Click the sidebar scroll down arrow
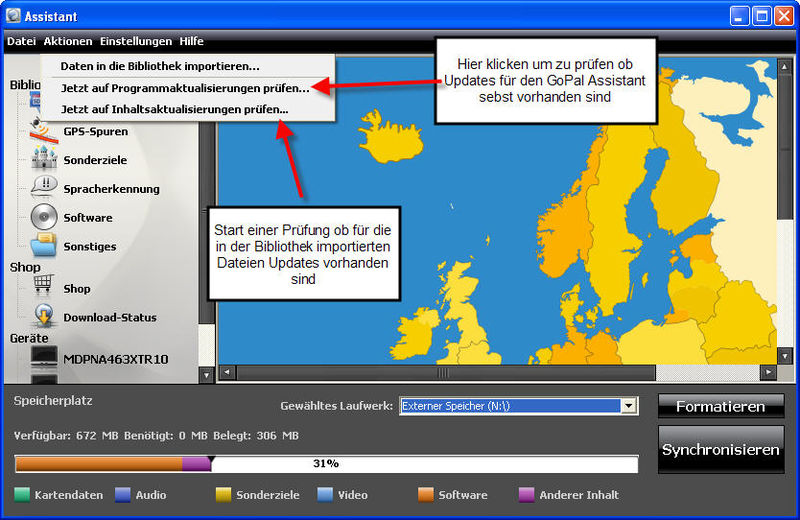800x520 pixels. (207, 376)
